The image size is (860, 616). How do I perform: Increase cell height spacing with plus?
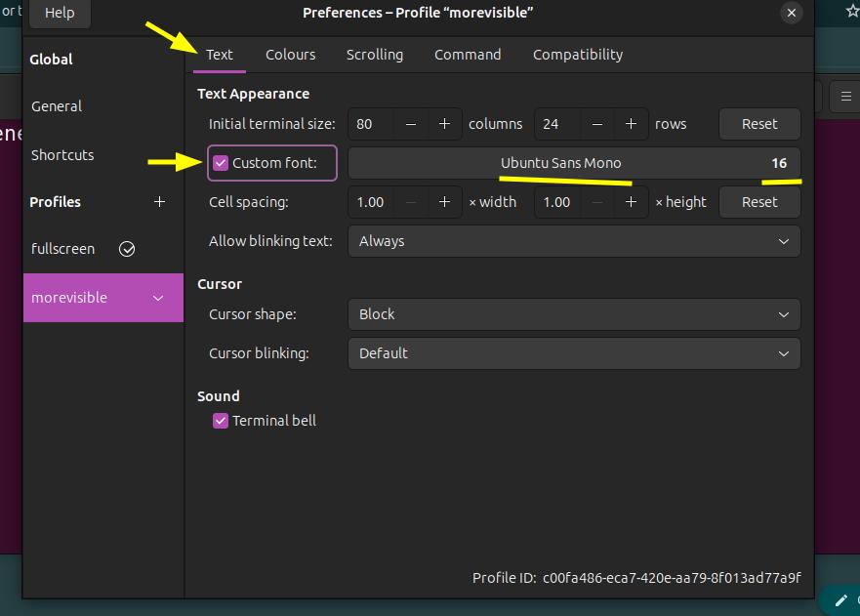pos(631,202)
